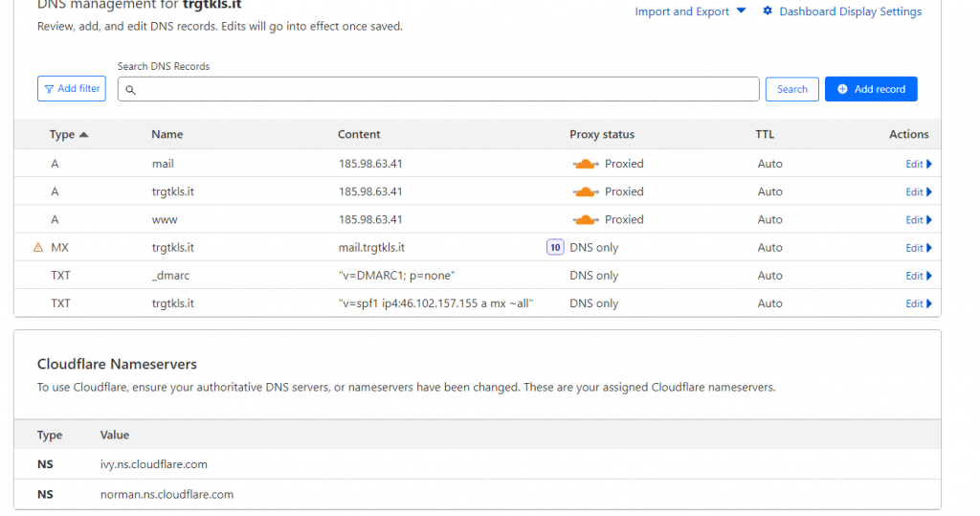Click the priority 10 badge on MX record
Image resolution: width=980 pixels, height=516 pixels.
point(555,247)
